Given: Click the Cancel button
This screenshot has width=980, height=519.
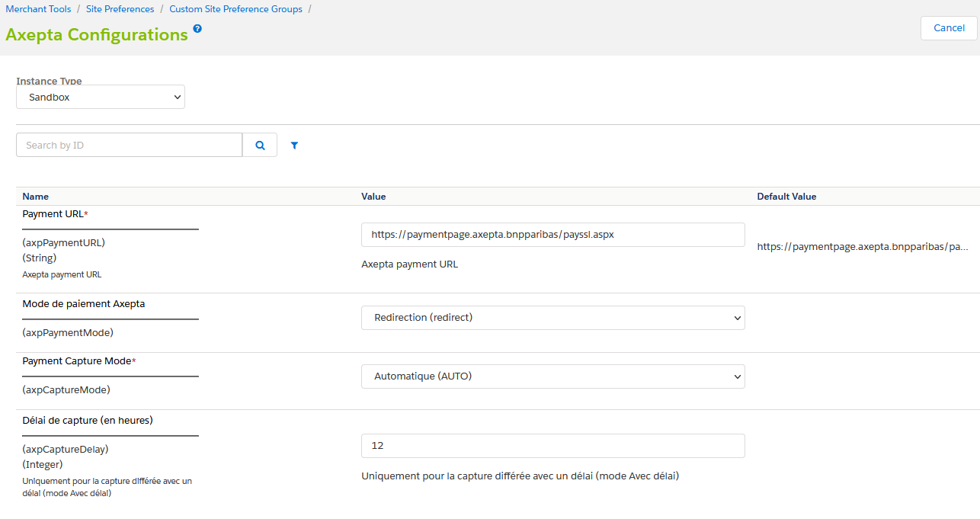Looking at the screenshot, I should pyautogui.click(x=949, y=28).
